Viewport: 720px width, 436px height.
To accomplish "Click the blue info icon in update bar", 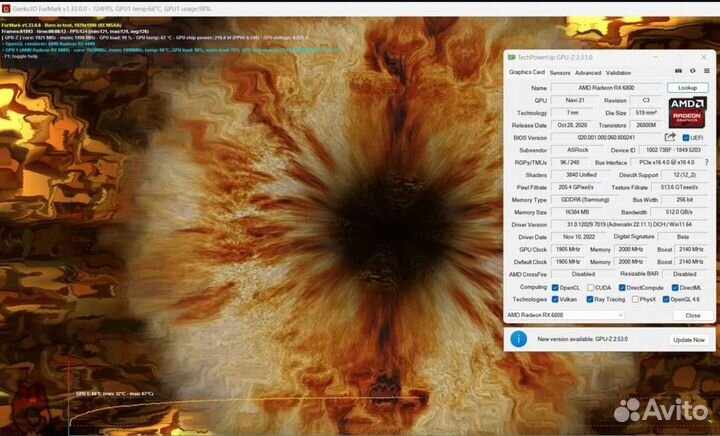I will (518, 340).
